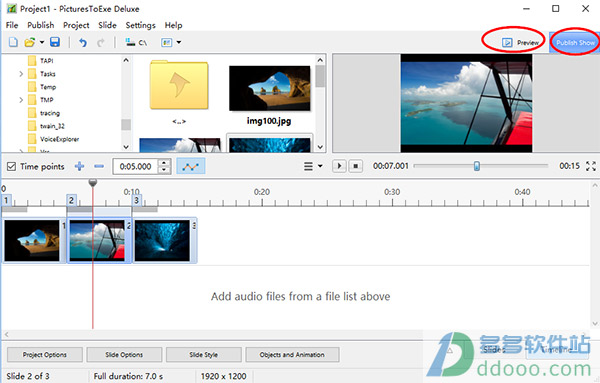Select time point marker 3
Viewport: 600px width, 383px height.
point(136,200)
